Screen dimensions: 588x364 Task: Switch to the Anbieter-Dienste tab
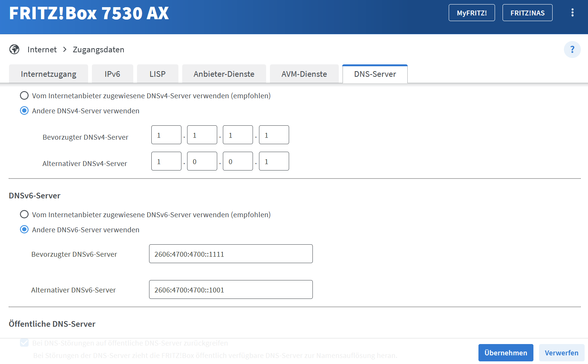point(224,74)
